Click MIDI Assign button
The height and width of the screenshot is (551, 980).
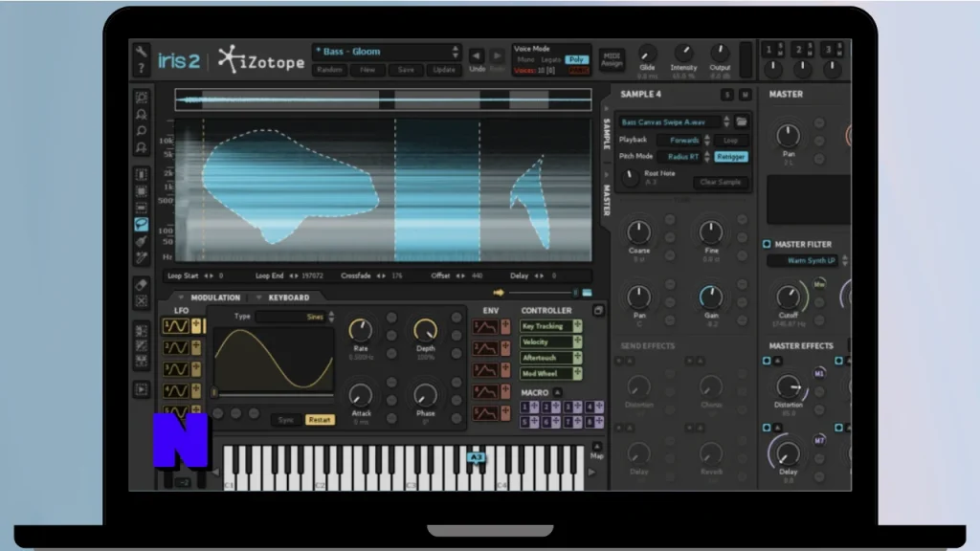coord(612,60)
